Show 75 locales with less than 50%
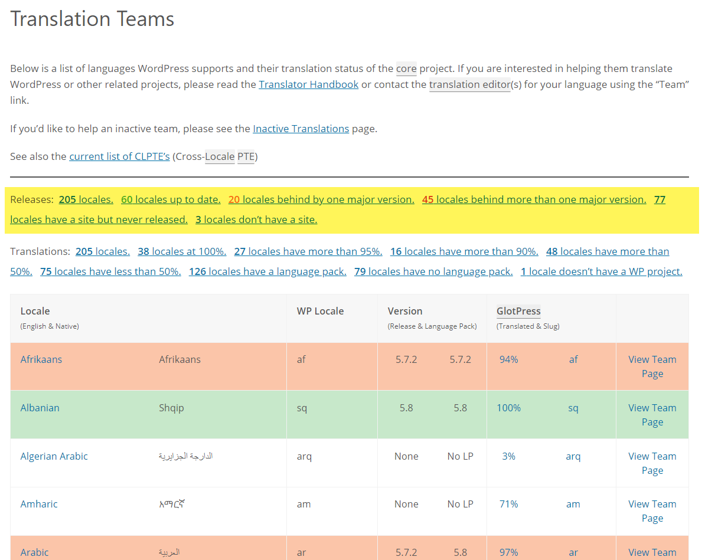 [110, 271]
